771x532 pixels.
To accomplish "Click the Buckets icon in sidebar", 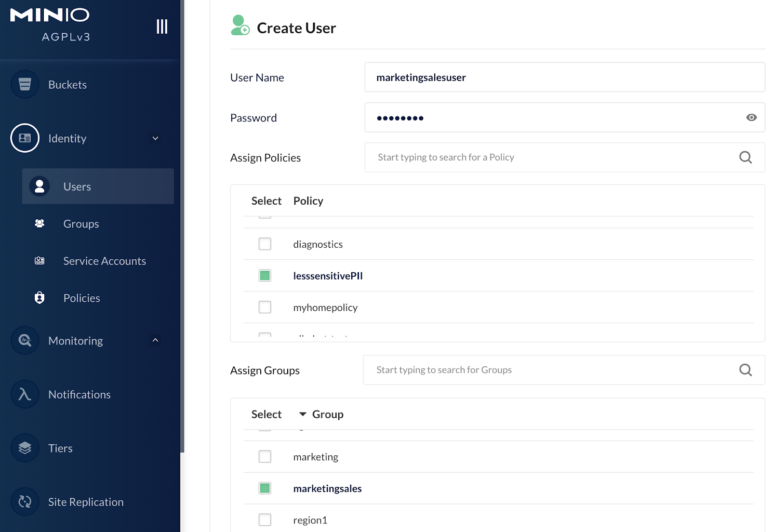I will pyautogui.click(x=25, y=84).
